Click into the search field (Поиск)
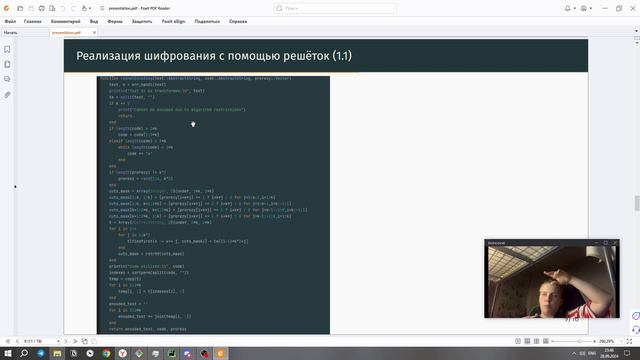640x360 pixels. click(x=335, y=8)
